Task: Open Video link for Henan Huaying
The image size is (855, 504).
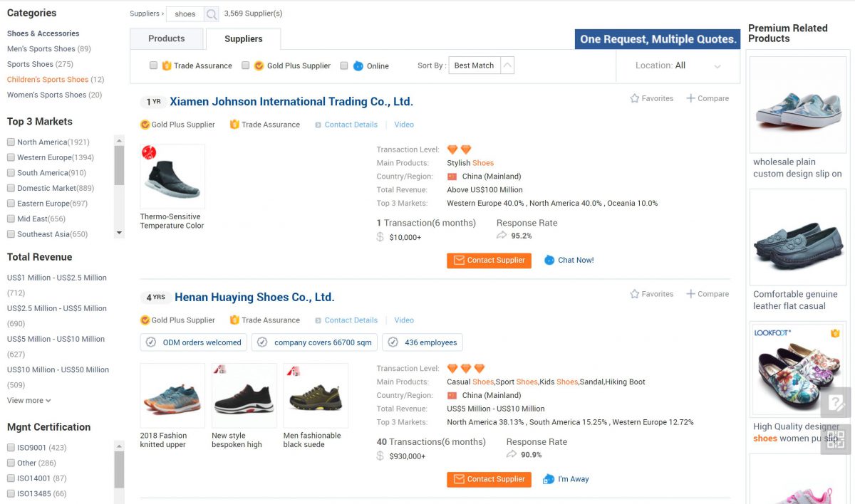Action: pos(404,320)
